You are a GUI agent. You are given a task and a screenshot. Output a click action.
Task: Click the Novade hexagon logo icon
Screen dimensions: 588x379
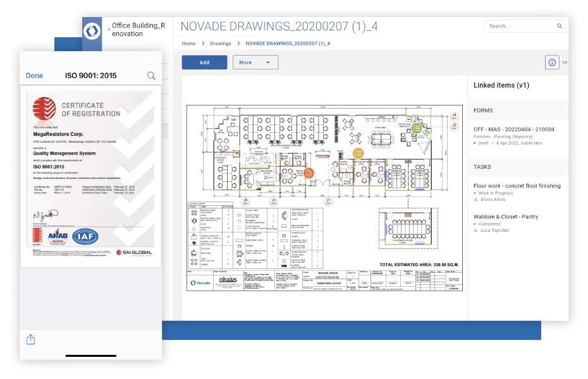point(92,31)
